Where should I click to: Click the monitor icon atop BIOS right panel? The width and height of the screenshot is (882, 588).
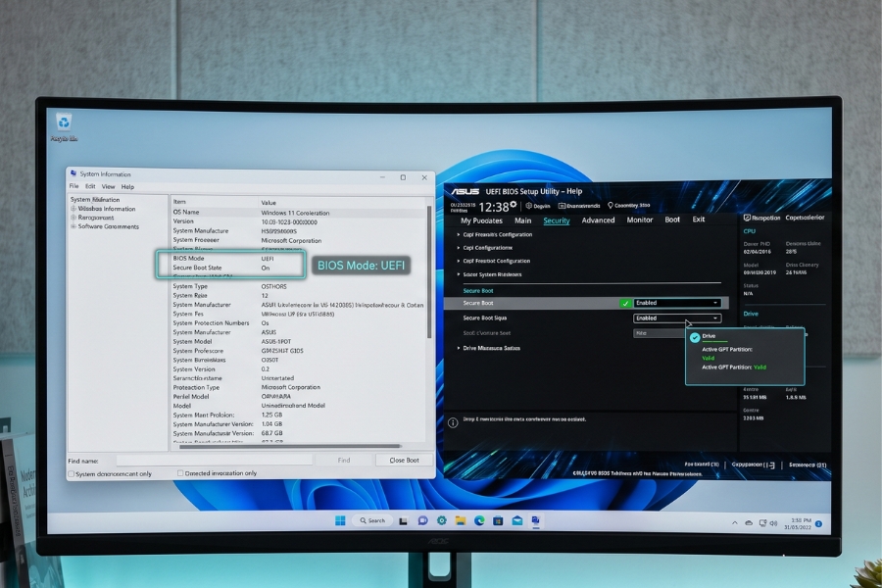(x=747, y=218)
